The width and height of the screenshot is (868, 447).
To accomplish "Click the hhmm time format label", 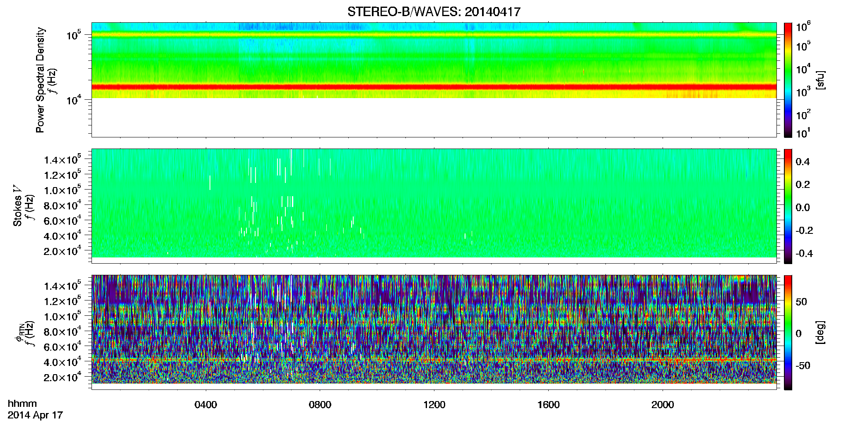I will pyautogui.click(x=22, y=404).
